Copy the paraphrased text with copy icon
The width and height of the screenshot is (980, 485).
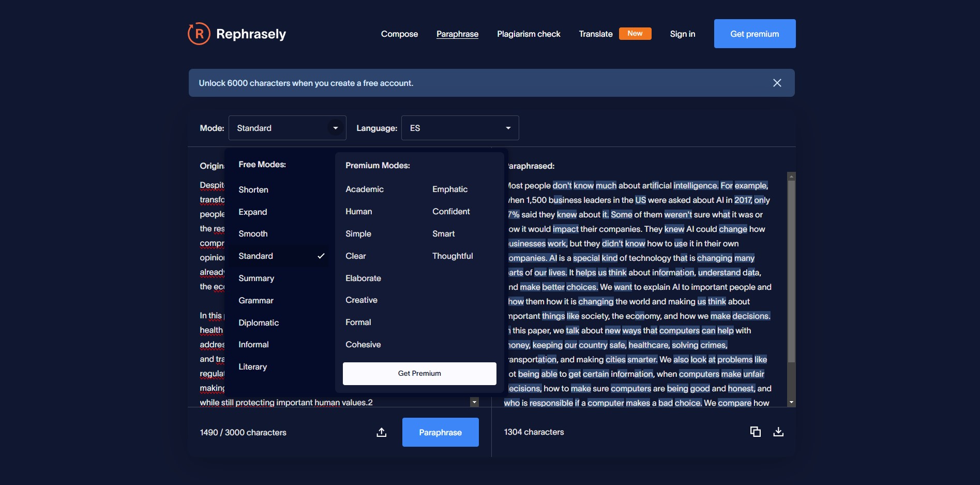tap(756, 432)
